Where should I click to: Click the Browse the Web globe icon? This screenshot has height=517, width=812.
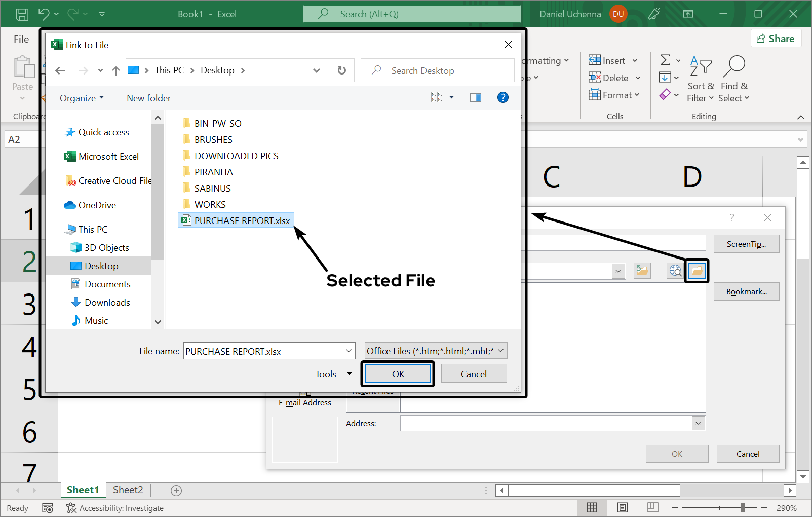coord(675,271)
